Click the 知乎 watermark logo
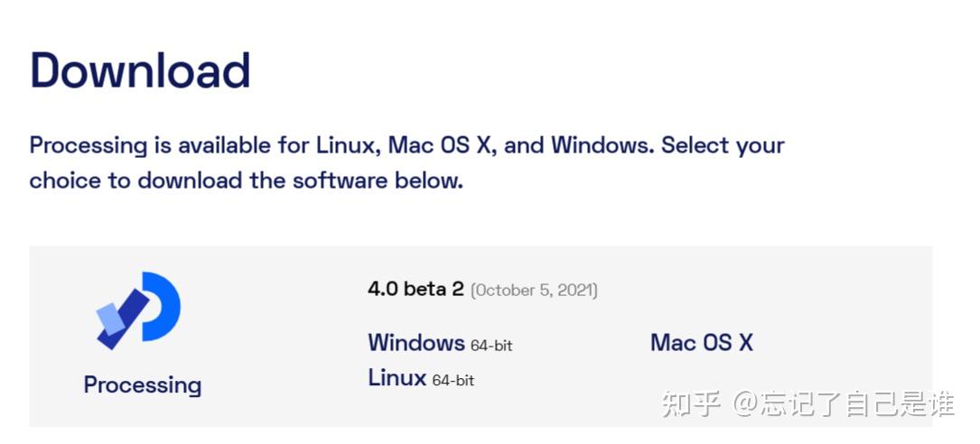The width and height of the screenshot is (980, 444). tap(691, 403)
